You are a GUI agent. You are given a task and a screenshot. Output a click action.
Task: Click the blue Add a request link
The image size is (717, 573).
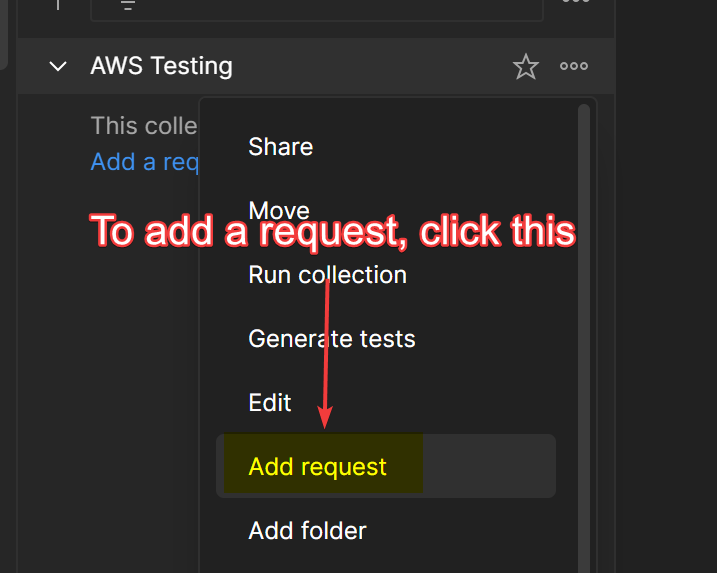point(146,162)
